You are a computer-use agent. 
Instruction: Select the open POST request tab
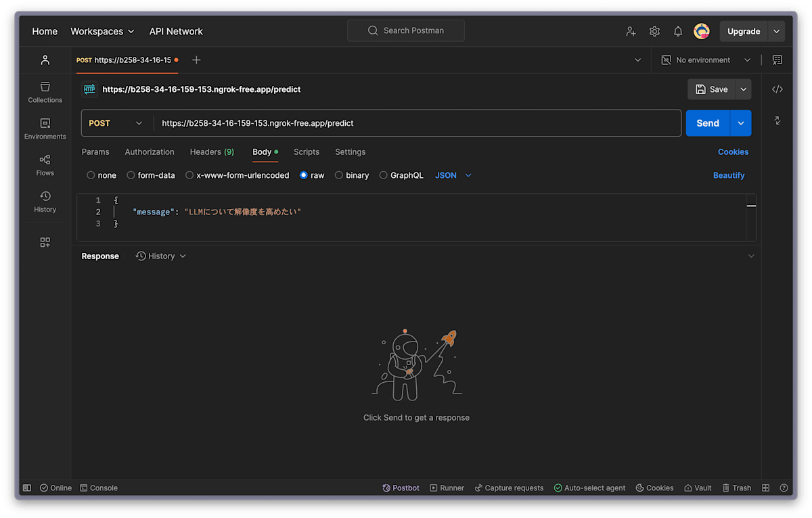pyautogui.click(x=127, y=60)
